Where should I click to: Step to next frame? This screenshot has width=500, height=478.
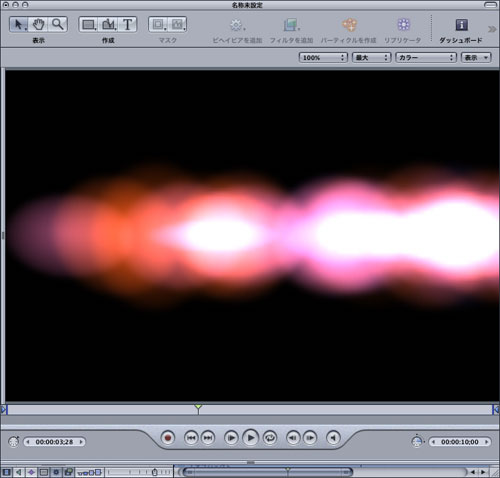pos(310,438)
